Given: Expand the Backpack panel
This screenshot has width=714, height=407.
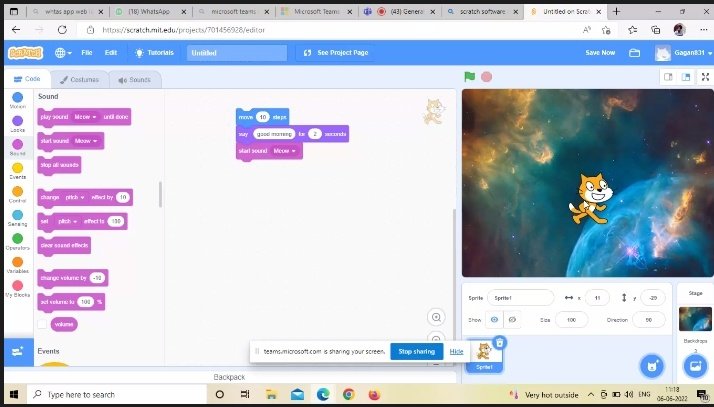Looking at the screenshot, I should coord(230,377).
